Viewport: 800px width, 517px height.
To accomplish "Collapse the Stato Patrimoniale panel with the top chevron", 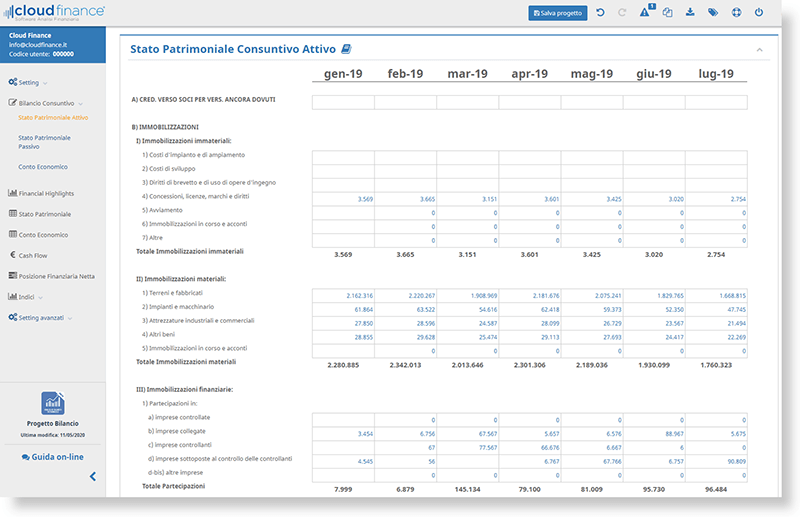I will pyautogui.click(x=760, y=50).
